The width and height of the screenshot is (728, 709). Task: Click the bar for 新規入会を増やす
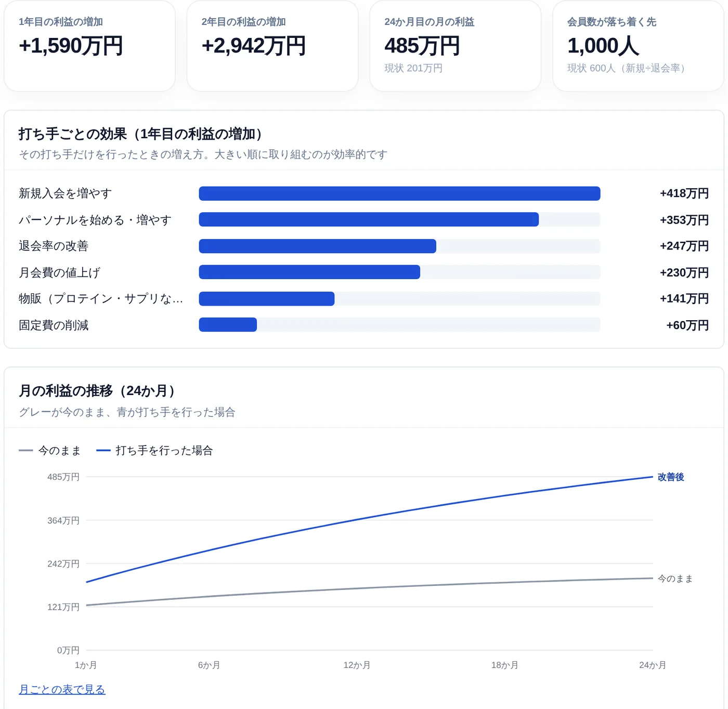[399, 193]
